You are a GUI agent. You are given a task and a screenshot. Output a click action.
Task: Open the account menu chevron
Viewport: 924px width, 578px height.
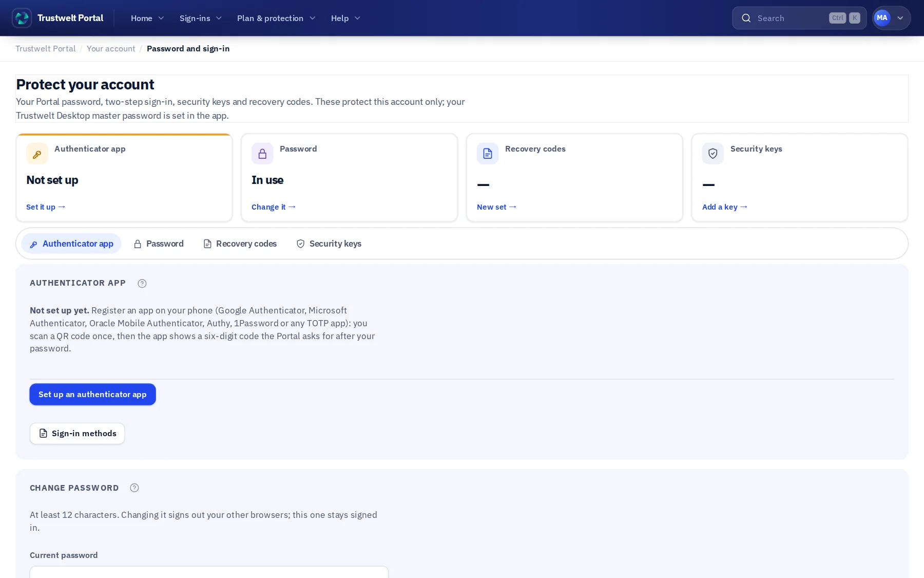point(900,18)
